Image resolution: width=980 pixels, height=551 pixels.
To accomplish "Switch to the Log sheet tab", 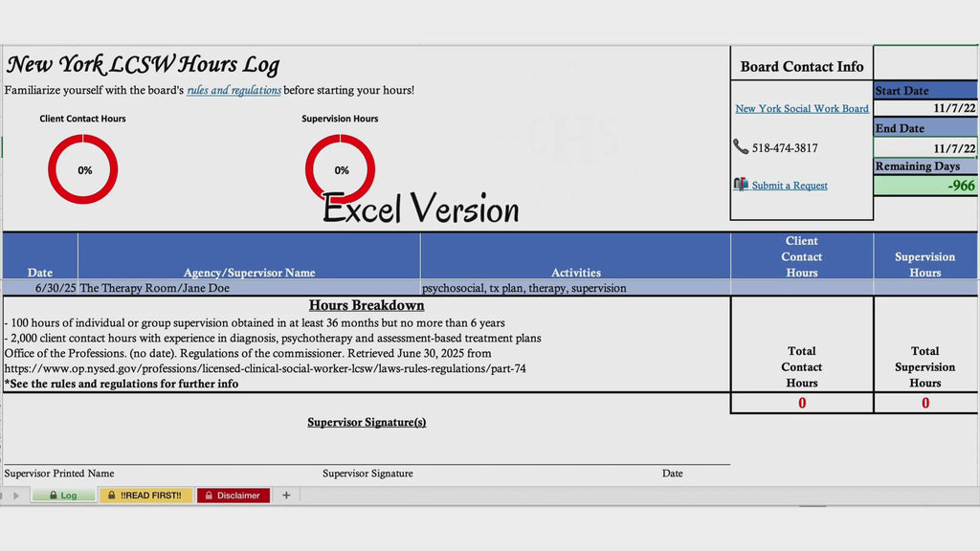I will (x=64, y=496).
